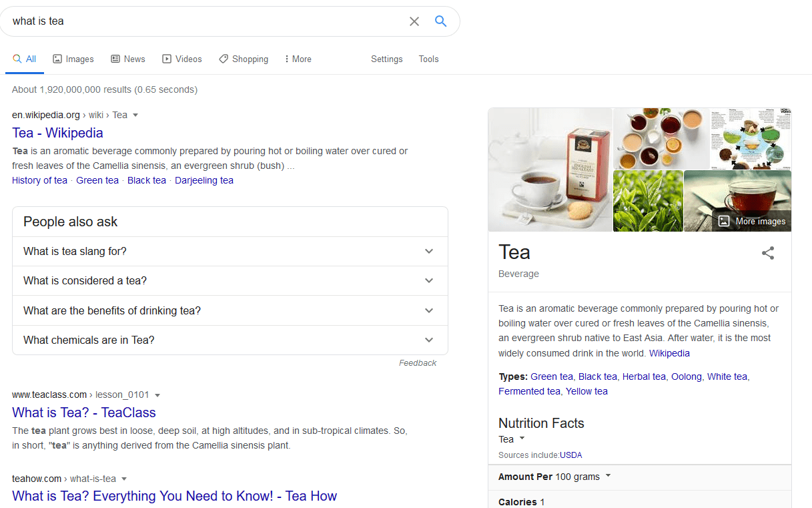Switch to the Shopping tab

(x=244, y=59)
